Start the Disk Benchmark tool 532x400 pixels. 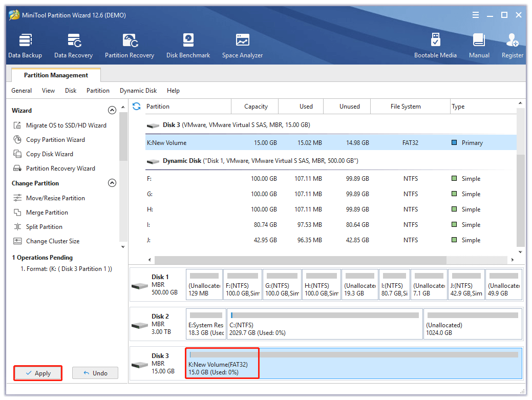[188, 46]
